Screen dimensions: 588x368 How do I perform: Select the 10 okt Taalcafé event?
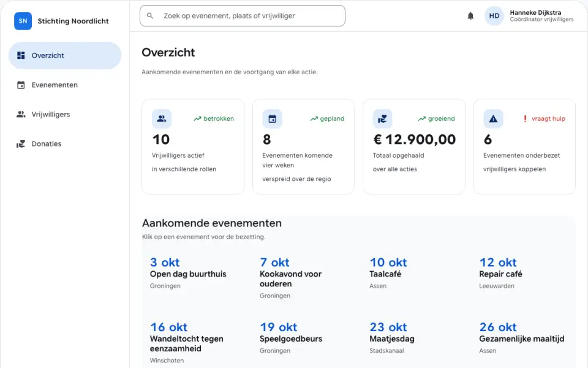coord(388,274)
